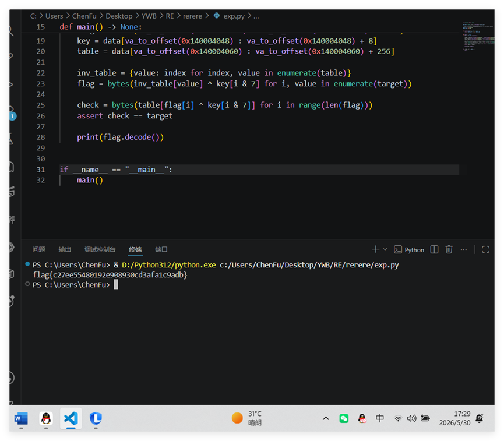Screen dimensions: 504x441
Task: Open the clock showing 17:29 2026/5/30
Action: coord(455,418)
